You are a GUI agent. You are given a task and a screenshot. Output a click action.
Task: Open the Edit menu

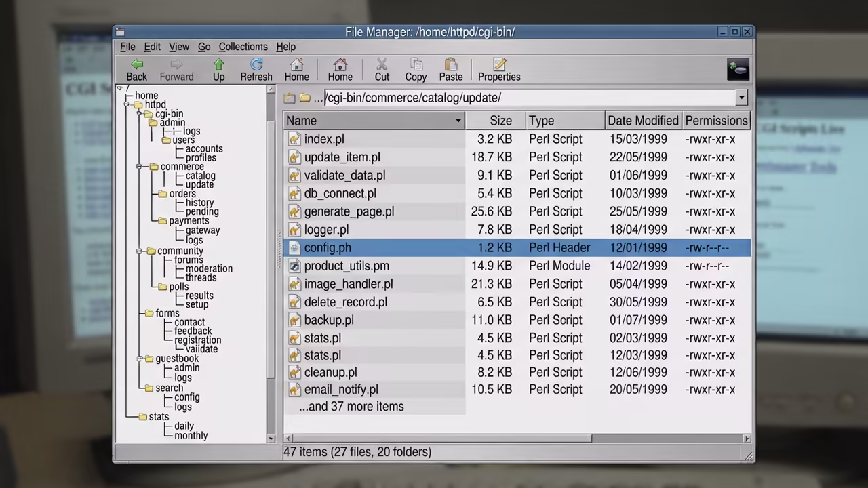pyautogui.click(x=152, y=47)
